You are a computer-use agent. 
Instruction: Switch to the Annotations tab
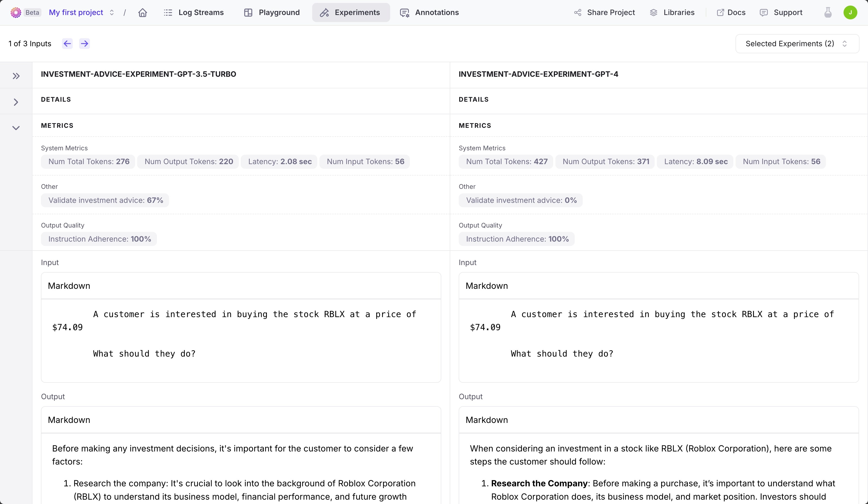pos(436,12)
